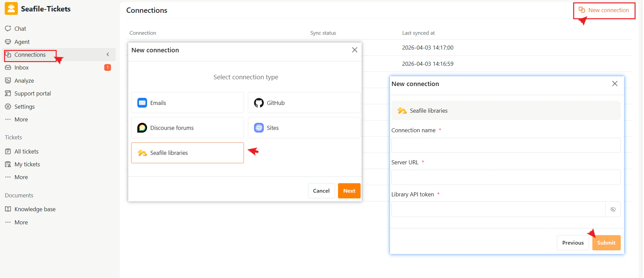Expand More under Documents section
Image resolution: width=644 pixels, height=278 pixels.
[21, 222]
